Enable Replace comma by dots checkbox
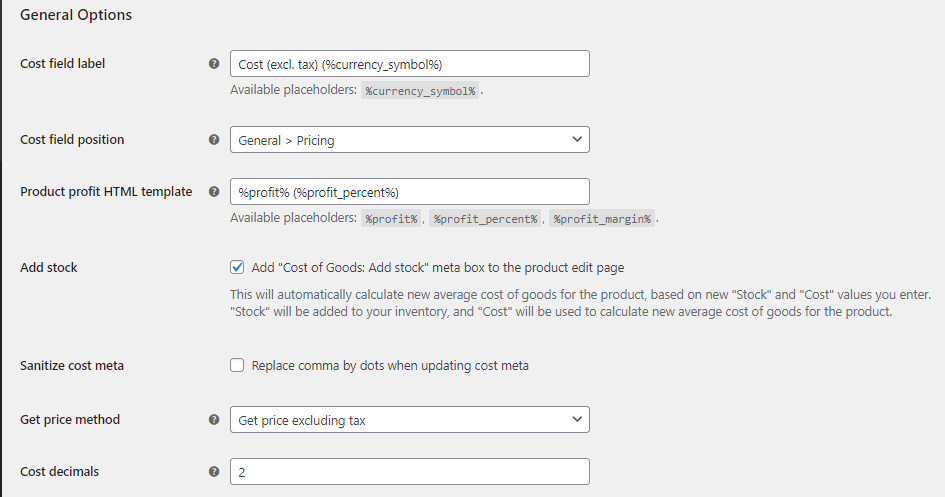The height and width of the screenshot is (497, 945). [237, 365]
